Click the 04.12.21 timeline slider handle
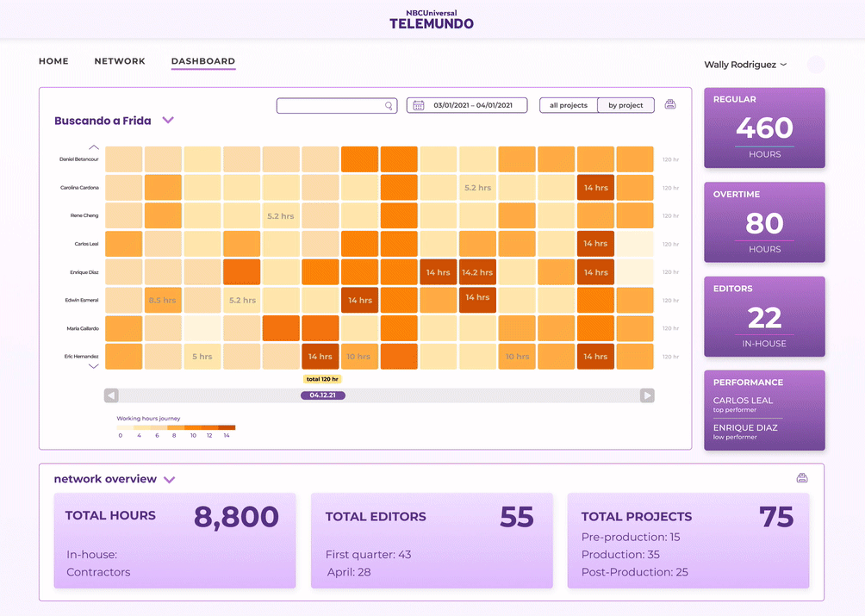865x616 pixels. pyautogui.click(x=323, y=395)
